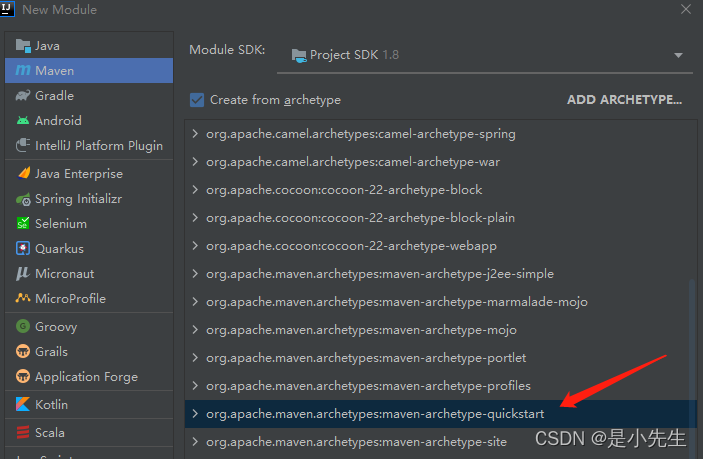This screenshot has height=459, width=703.
Task: Select maven-archetype-site archetype text
Action: click(x=356, y=442)
